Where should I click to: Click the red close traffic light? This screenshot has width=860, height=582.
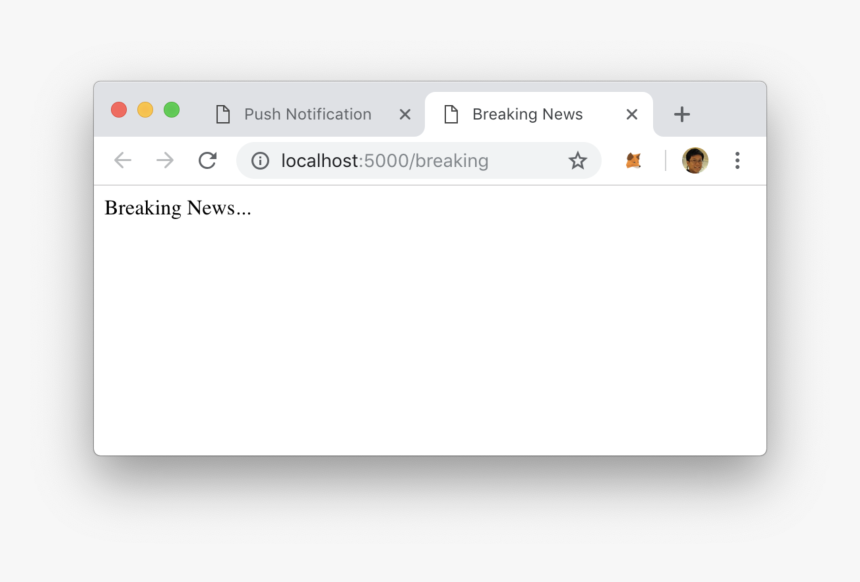coord(118,109)
